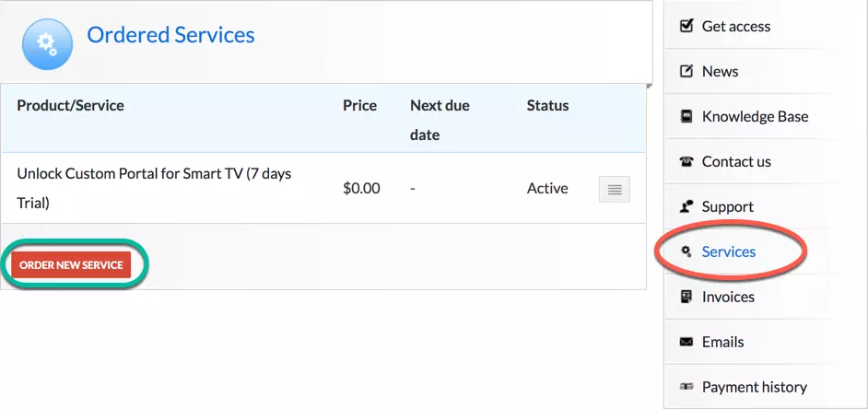The height and width of the screenshot is (409, 868).
Task: Click the Price column header
Action: tap(359, 105)
